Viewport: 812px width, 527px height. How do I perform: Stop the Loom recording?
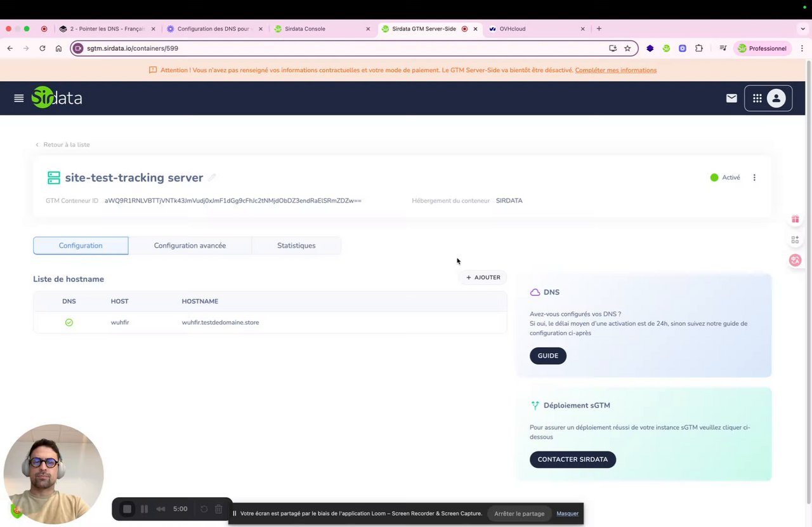pyautogui.click(x=127, y=509)
